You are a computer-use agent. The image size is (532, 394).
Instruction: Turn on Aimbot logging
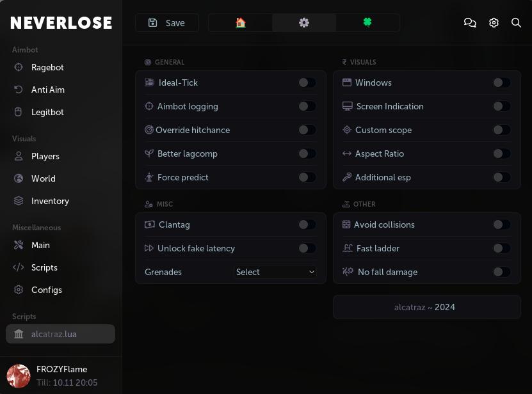click(x=307, y=106)
